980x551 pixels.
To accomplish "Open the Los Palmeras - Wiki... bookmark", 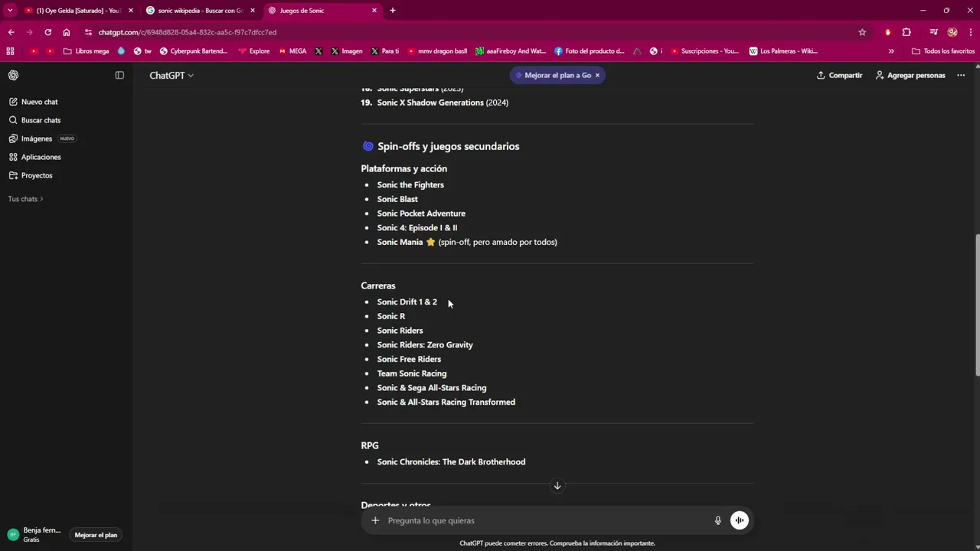I will point(783,51).
